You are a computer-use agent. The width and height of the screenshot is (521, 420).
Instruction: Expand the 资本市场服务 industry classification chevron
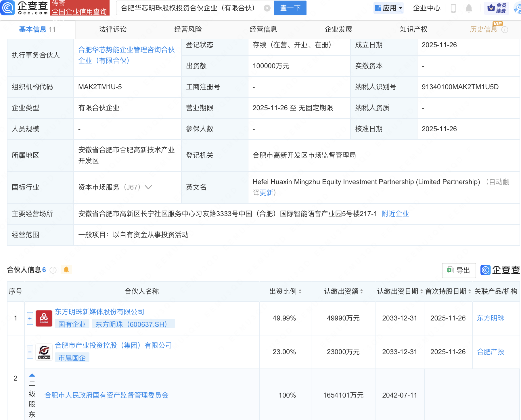[x=148, y=187]
